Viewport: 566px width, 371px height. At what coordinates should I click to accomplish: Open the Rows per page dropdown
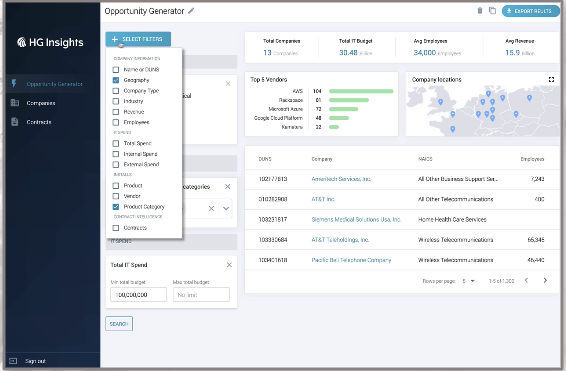pyautogui.click(x=469, y=281)
